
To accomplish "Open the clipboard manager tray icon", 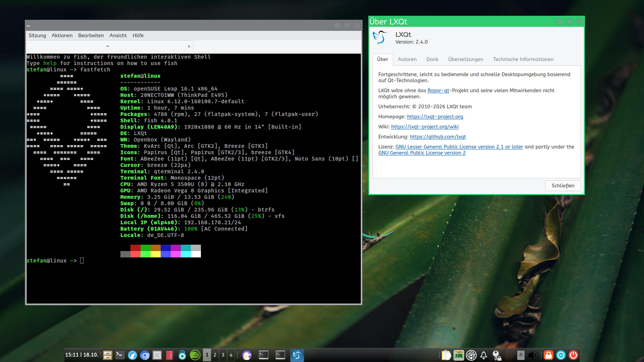I will click(446, 355).
